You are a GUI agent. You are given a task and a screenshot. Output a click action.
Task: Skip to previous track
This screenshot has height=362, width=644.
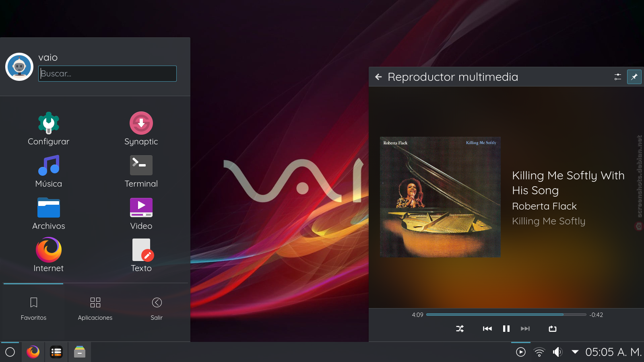[x=487, y=329]
